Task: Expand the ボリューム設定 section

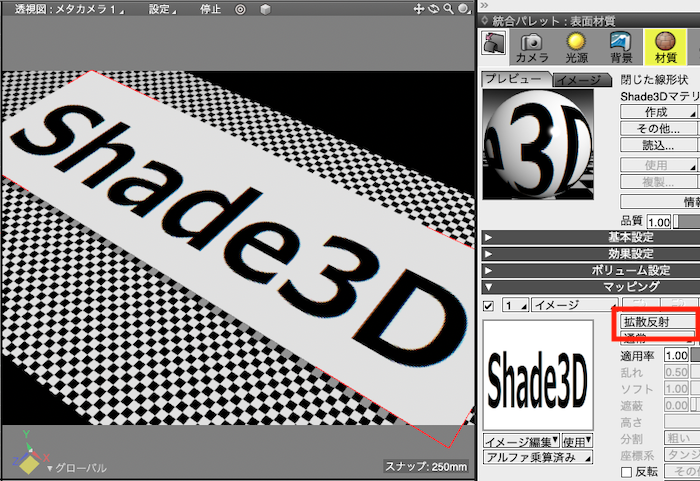Action: [591, 270]
